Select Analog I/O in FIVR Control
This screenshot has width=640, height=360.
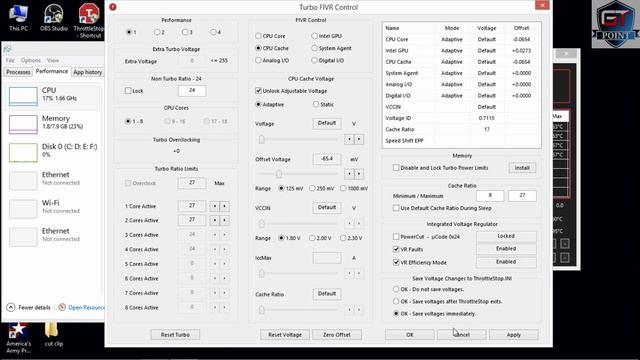click(x=258, y=60)
